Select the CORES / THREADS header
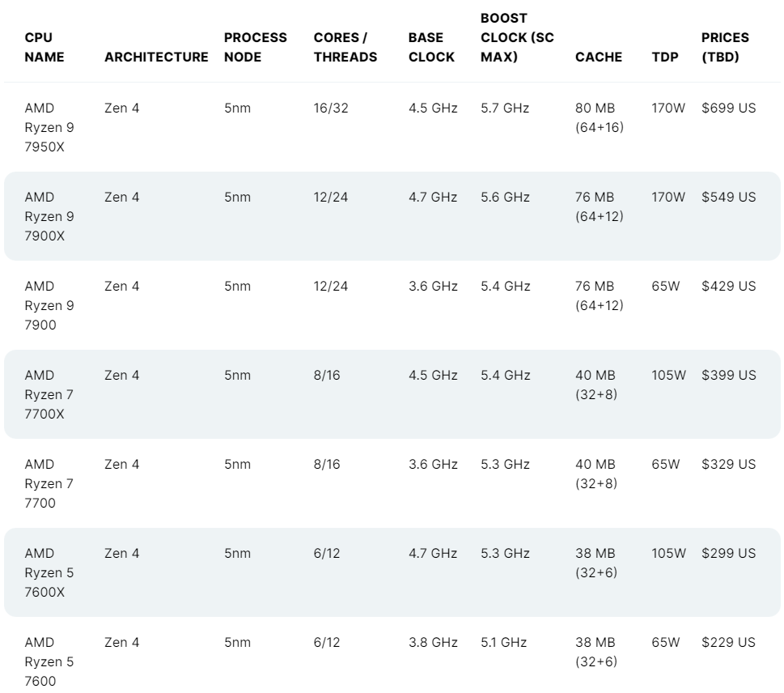784x693 pixels. [x=345, y=47]
